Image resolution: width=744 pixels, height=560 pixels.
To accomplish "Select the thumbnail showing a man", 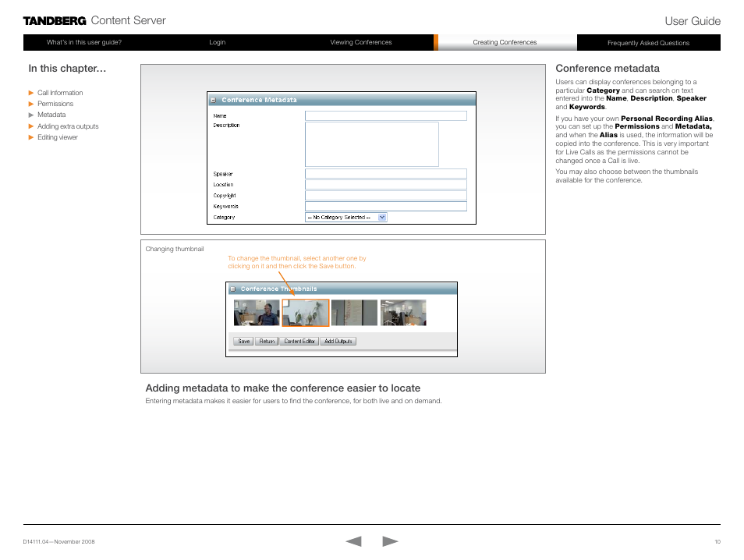I will (257, 313).
